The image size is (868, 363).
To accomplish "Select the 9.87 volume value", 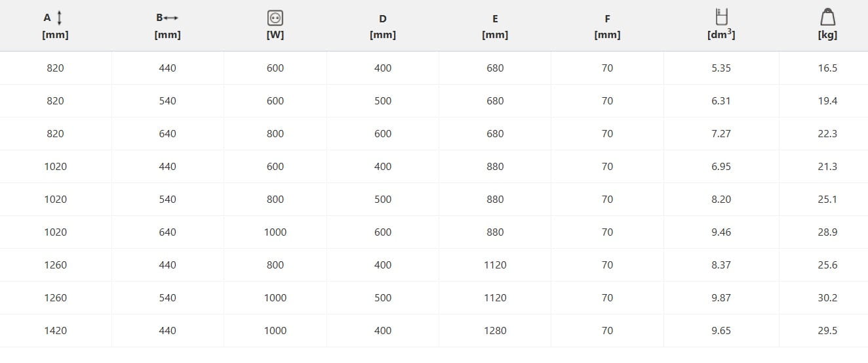I will (x=721, y=298).
